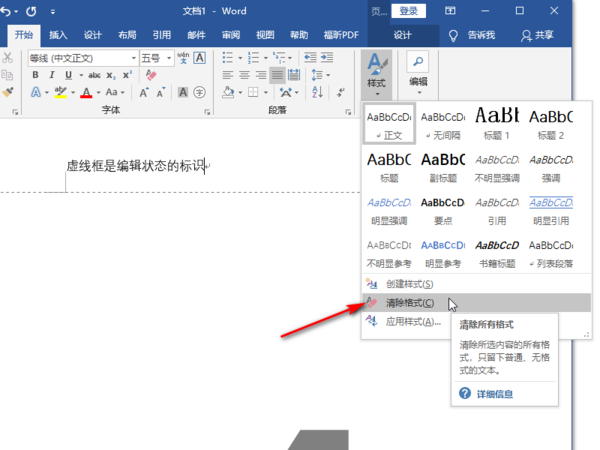Viewport: 600px width, 450px height.
Task: Center align the text
Action: pos(244,75)
